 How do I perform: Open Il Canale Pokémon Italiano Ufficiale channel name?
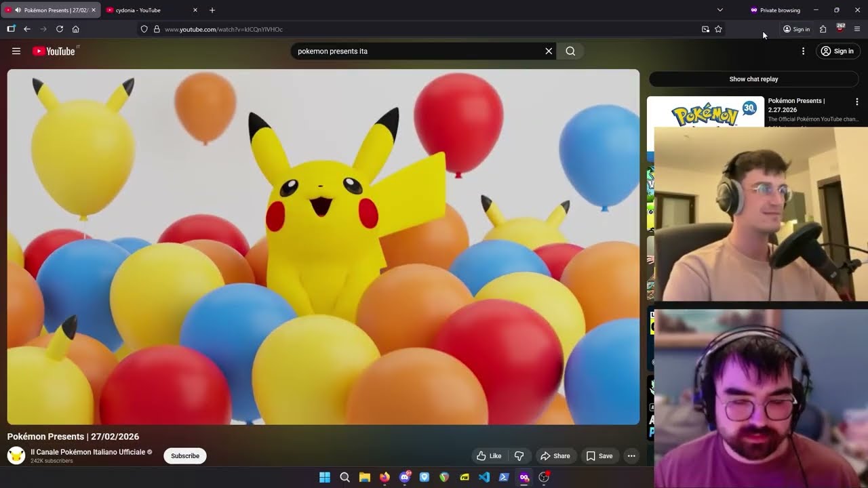(x=88, y=452)
